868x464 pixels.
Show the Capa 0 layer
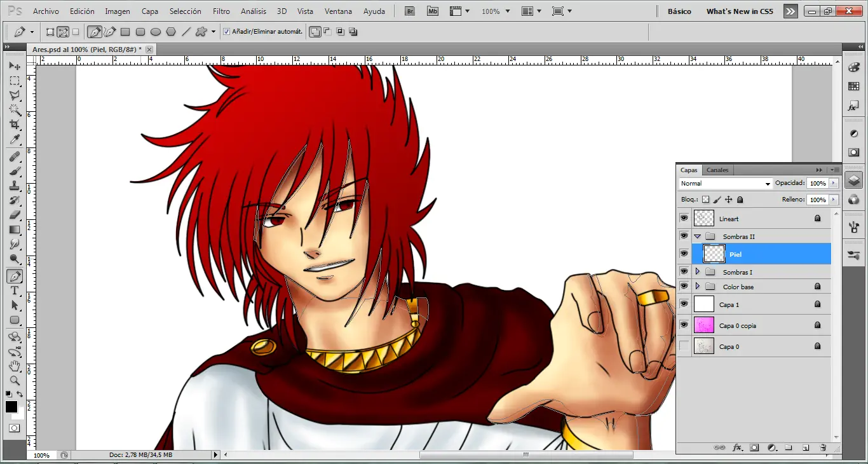coord(684,346)
